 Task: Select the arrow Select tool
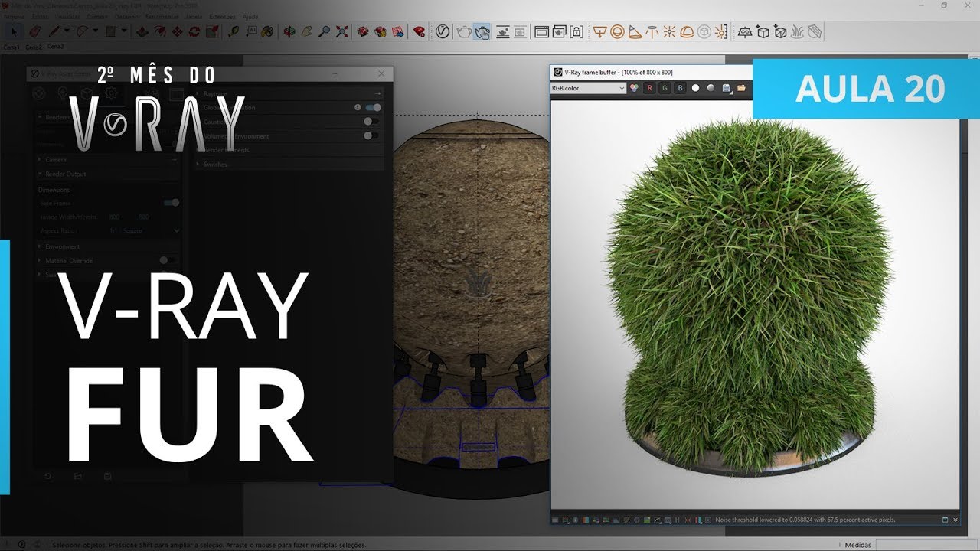point(13,32)
